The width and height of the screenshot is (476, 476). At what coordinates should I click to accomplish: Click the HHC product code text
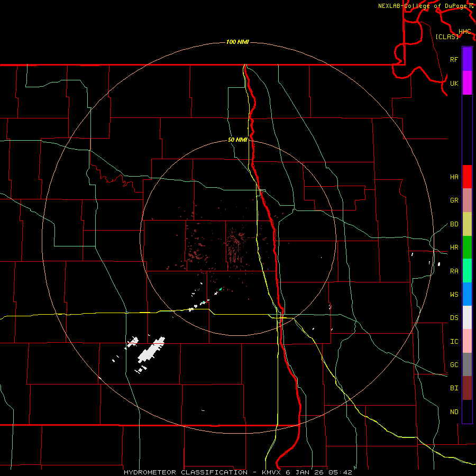click(x=464, y=31)
